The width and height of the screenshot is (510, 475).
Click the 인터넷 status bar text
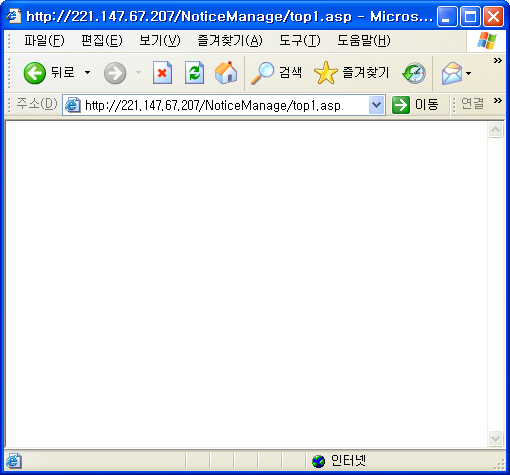pyautogui.click(x=348, y=461)
